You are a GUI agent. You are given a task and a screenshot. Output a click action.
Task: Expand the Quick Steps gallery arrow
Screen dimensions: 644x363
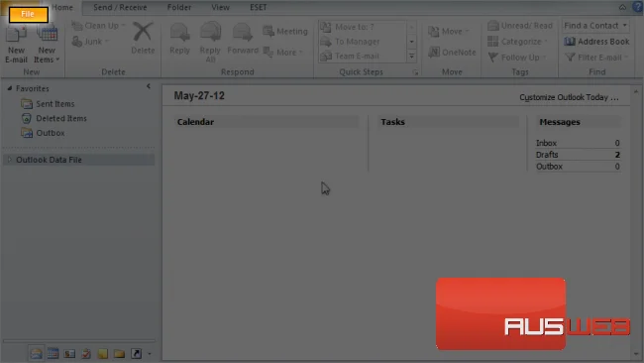click(411, 56)
